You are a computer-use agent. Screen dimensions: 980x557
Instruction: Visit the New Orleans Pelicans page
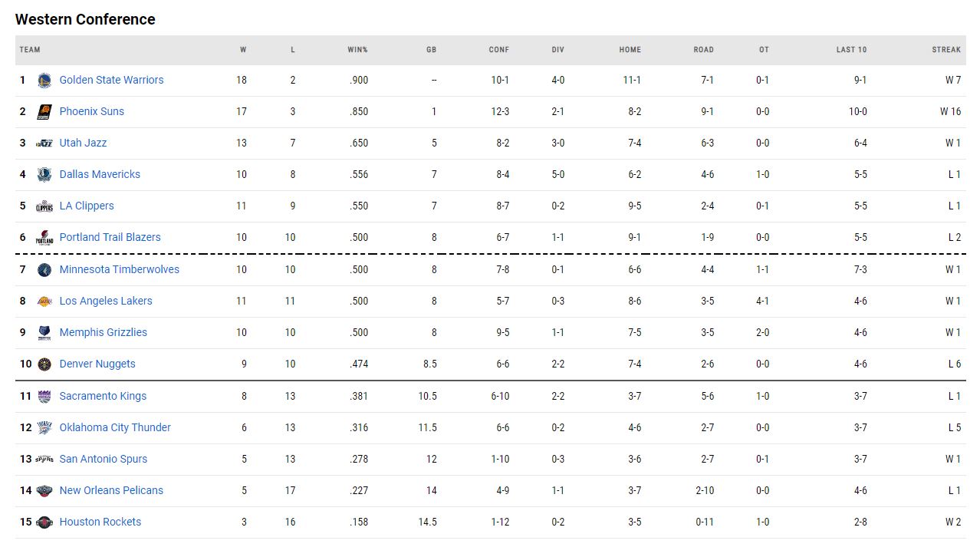click(111, 490)
